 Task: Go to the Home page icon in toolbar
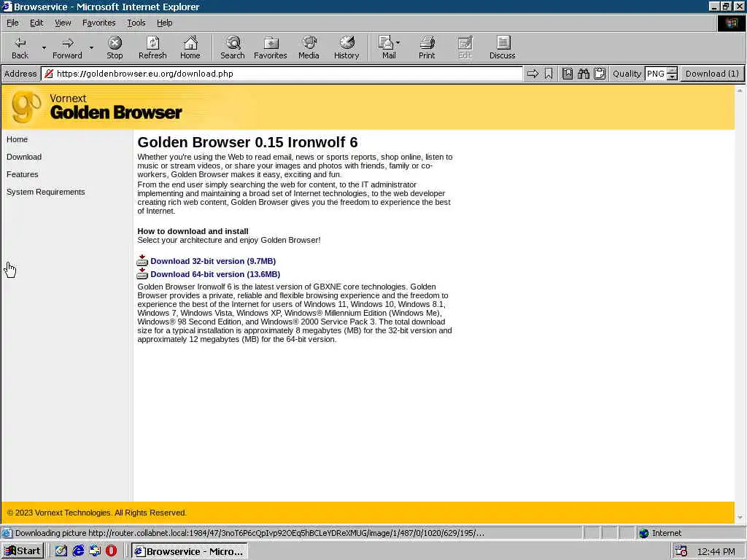pyautogui.click(x=190, y=47)
